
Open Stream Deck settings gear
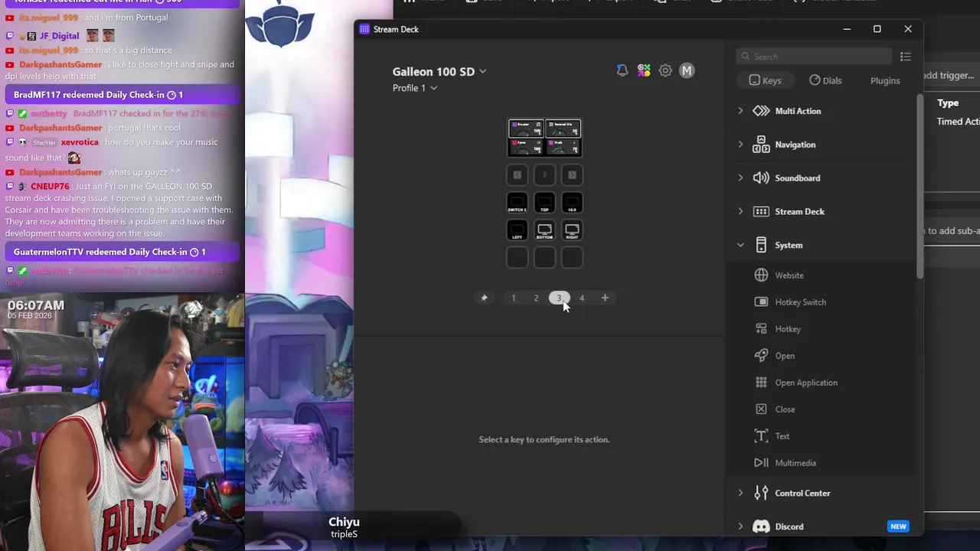pyautogui.click(x=665, y=70)
